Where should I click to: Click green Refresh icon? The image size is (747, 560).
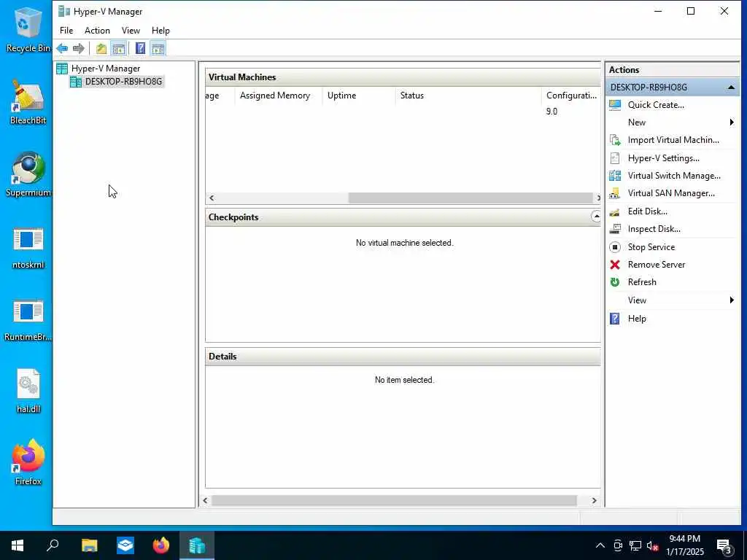tap(615, 282)
